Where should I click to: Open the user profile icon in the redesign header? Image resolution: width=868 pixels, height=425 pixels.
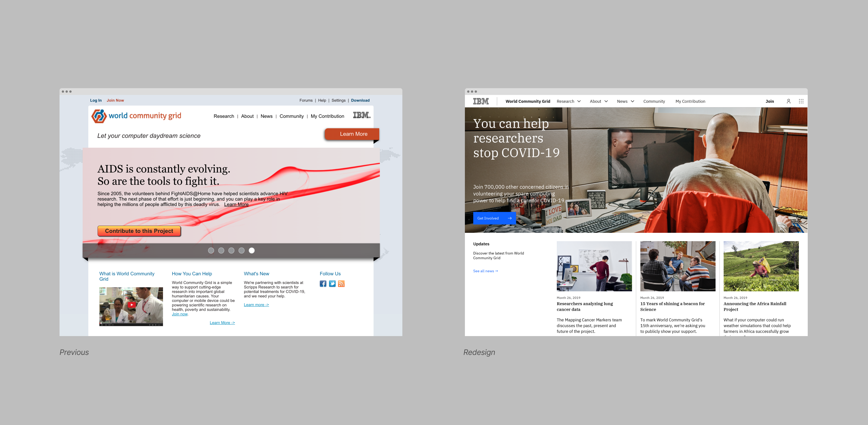coord(788,101)
